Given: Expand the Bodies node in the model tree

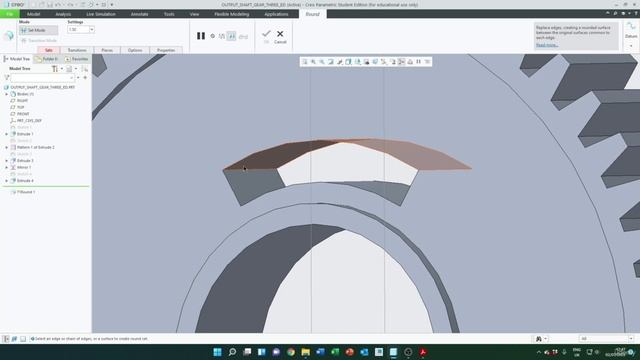Looking at the screenshot, I should coord(7,94).
